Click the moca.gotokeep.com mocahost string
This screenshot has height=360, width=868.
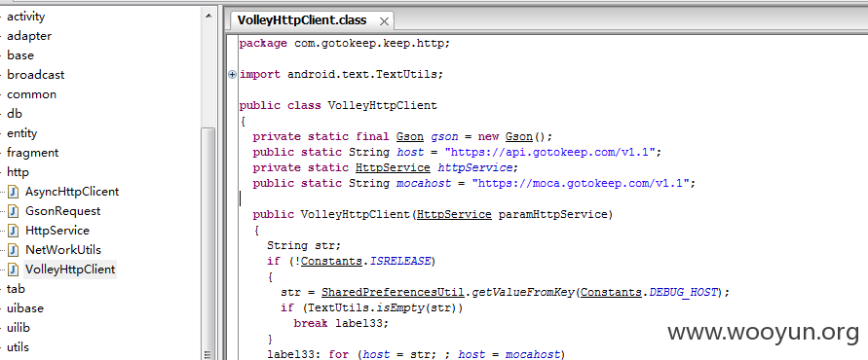tap(581, 183)
